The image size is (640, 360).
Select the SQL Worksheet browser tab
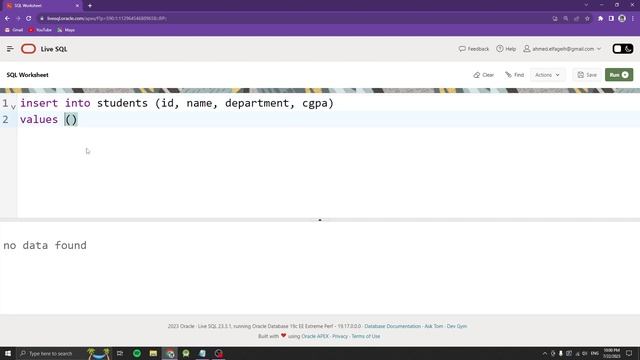click(41, 6)
